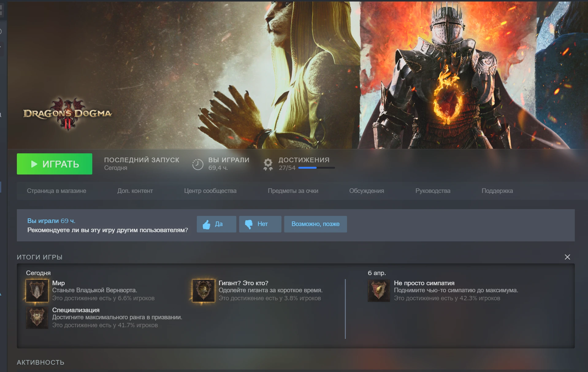Open Доп. контент tab
Image resolution: width=588 pixels, height=372 pixels.
135,191
